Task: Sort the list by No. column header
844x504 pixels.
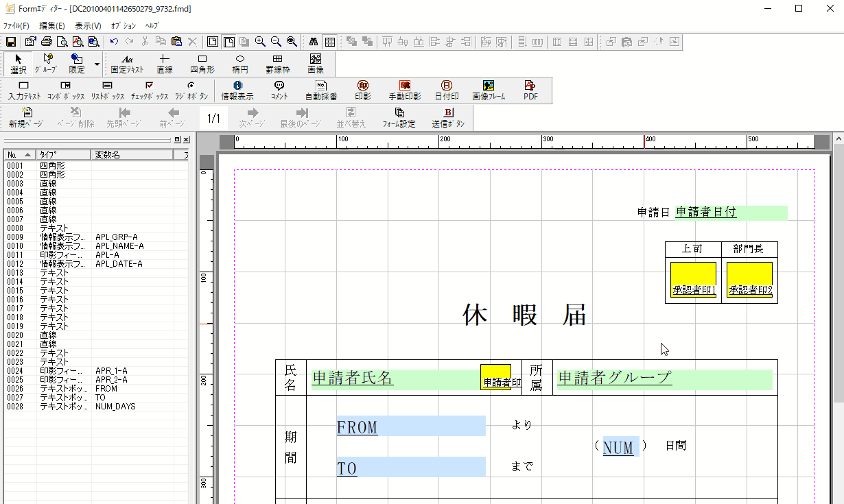Action: tap(20, 154)
